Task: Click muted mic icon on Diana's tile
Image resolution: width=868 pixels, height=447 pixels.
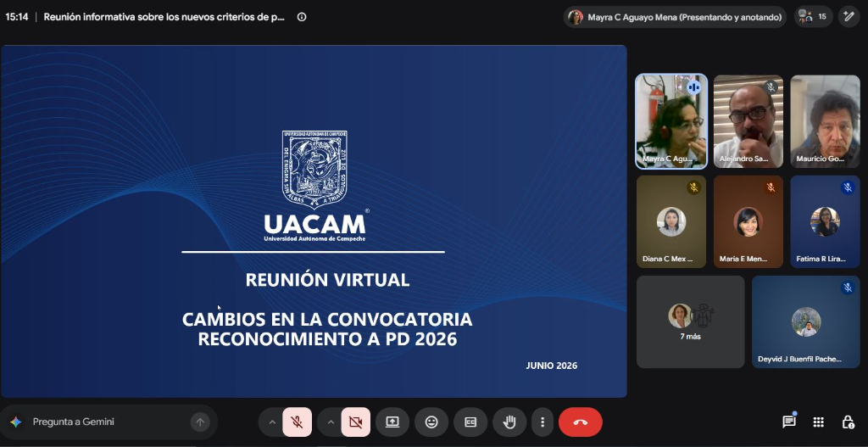Action: tap(693, 187)
